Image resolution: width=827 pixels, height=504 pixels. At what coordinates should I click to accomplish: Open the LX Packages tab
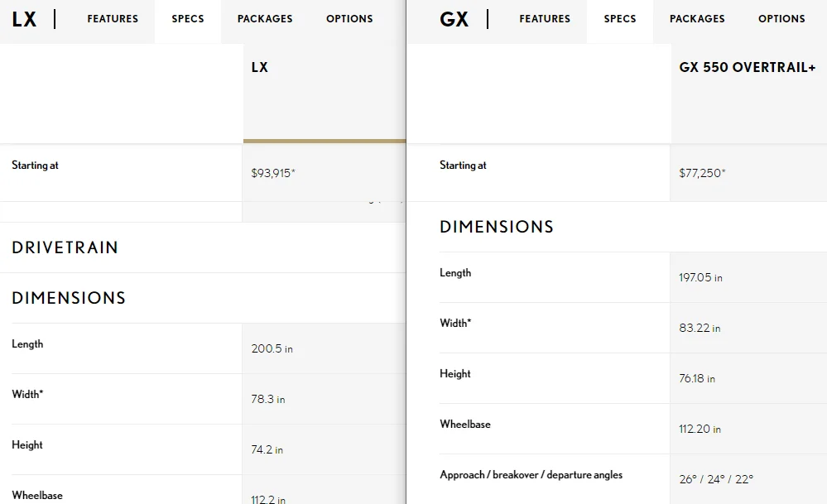point(265,19)
